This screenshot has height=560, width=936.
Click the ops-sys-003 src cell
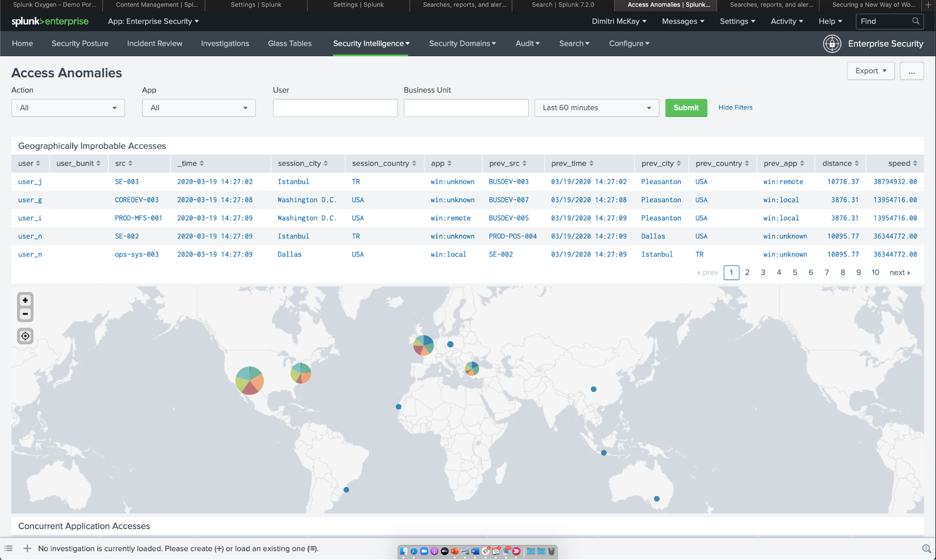pos(137,255)
